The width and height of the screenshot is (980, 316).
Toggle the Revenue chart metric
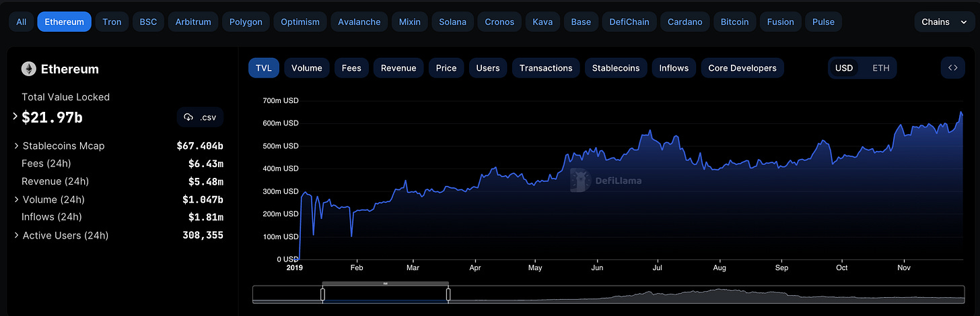pyautogui.click(x=398, y=67)
